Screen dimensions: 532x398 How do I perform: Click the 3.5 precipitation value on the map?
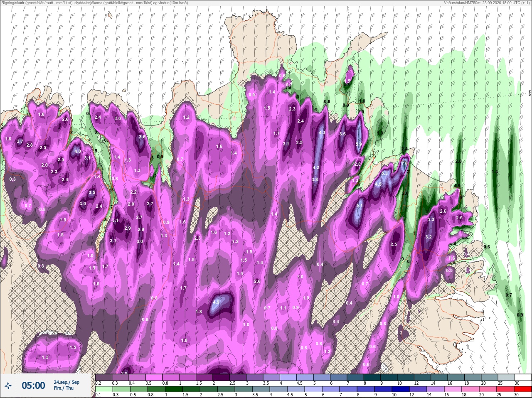click(92, 192)
